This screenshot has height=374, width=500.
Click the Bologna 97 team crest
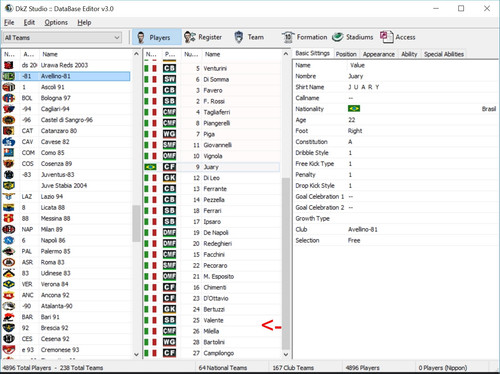[x=9, y=98]
